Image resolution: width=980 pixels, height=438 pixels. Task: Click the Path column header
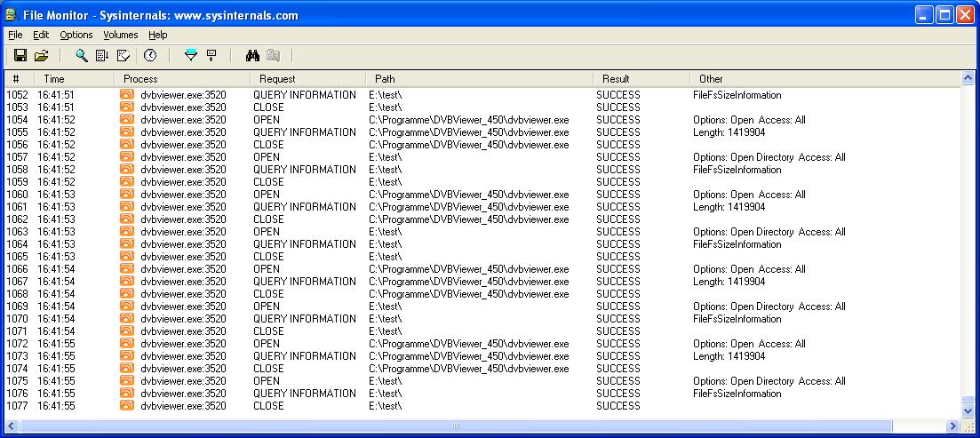[x=480, y=79]
